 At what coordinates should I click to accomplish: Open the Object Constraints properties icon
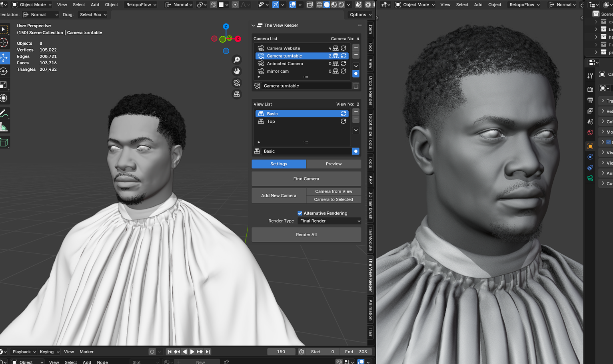coord(590,168)
